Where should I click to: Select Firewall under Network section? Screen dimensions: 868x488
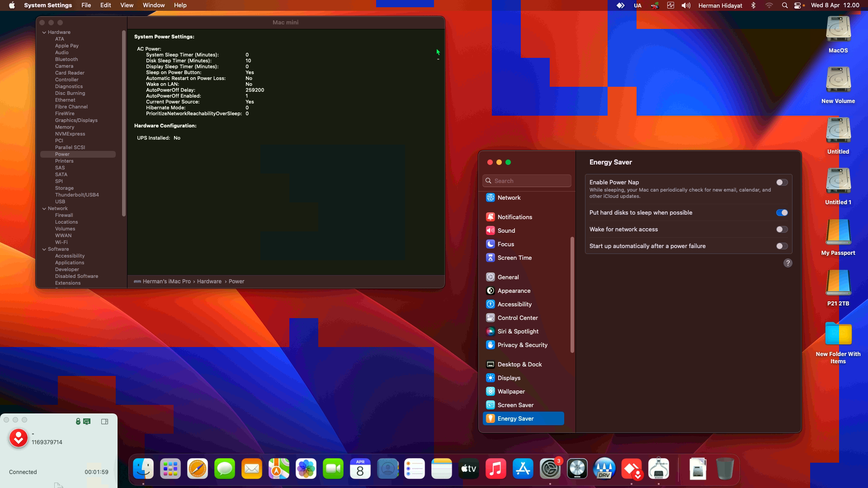[x=64, y=216]
